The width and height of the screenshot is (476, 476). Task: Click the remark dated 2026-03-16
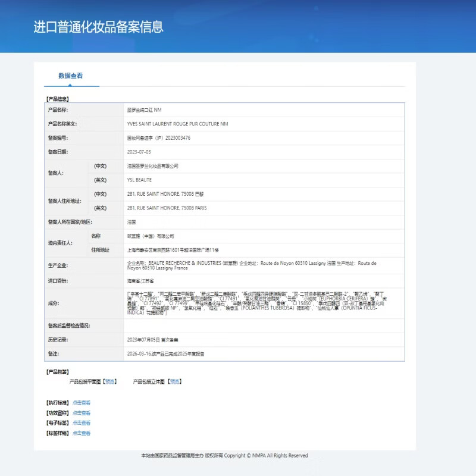[x=165, y=353]
